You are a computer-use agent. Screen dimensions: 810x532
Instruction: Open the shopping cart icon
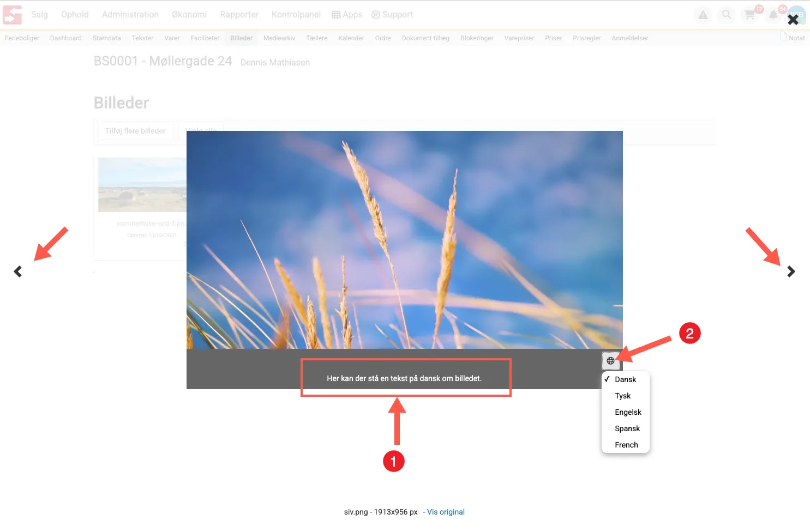click(x=750, y=15)
